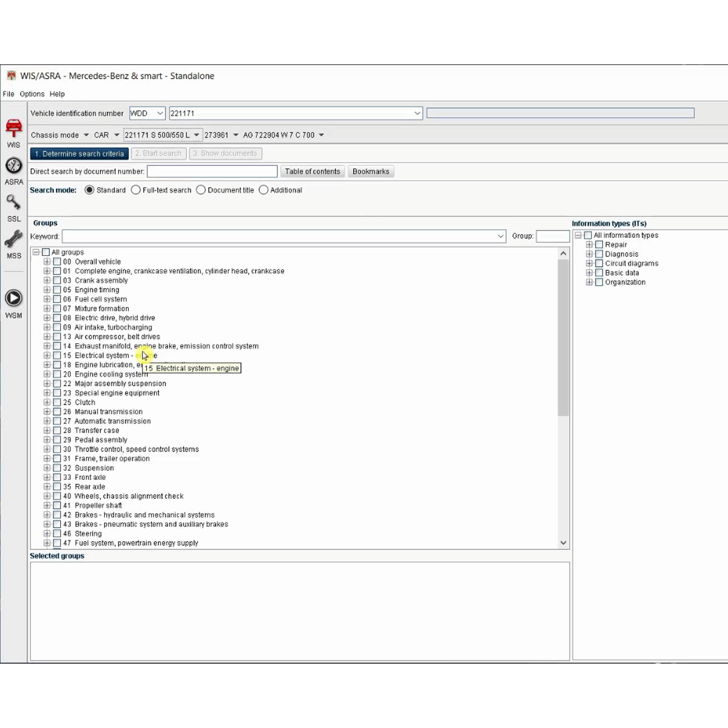Open the Help menu
Viewport: 728px width, 728px height.
pyautogui.click(x=57, y=94)
